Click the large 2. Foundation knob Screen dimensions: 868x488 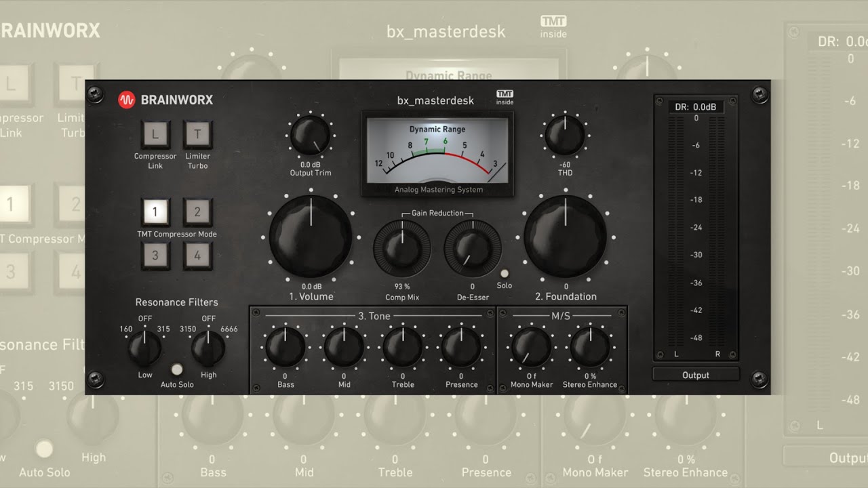(x=566, y=237)
